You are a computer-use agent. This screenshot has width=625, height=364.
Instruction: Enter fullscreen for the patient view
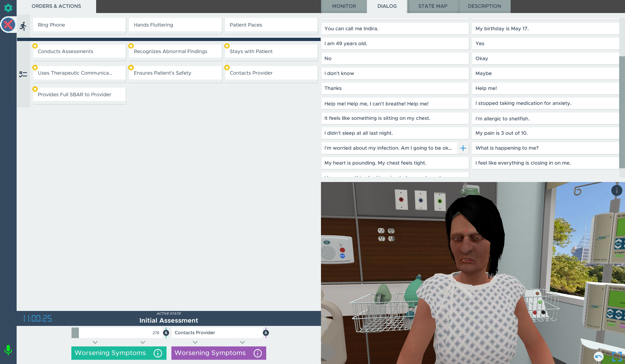point(617,357)
